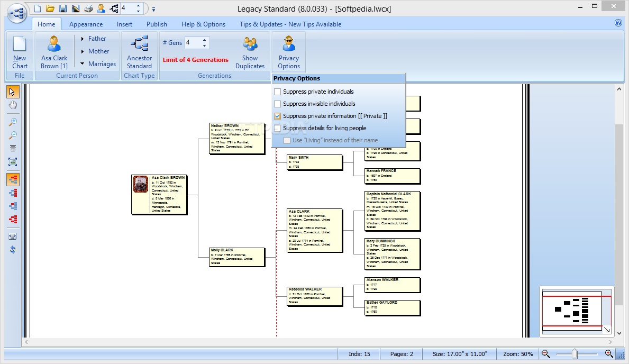Click the stacked lines icon in left sidebar
Screen dimensions: 629x364
(x=13, y=149)
